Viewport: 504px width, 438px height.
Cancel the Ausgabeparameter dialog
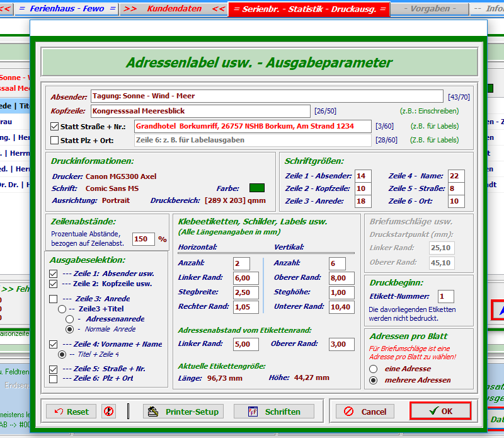[x=365, y=412]
